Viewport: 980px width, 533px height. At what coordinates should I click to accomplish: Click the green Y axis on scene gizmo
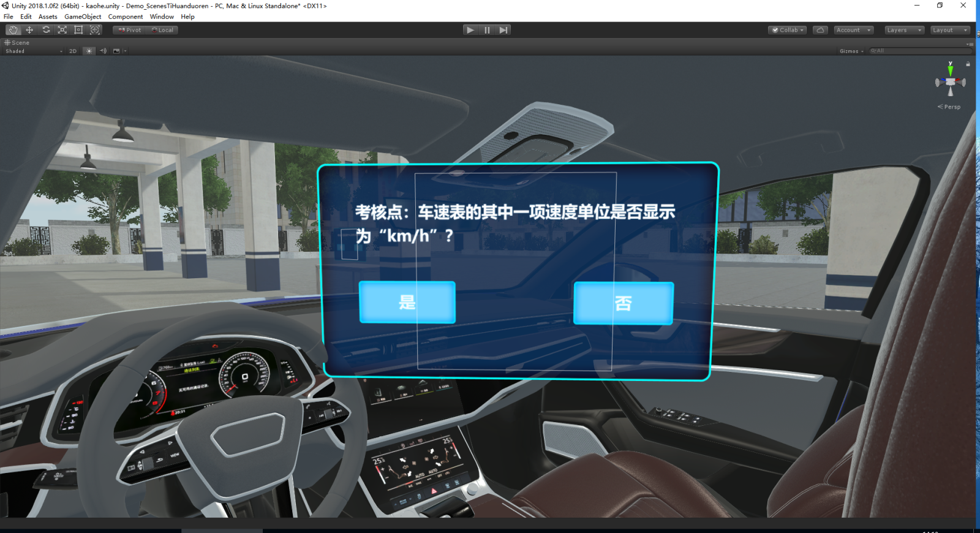pos(950,70)
